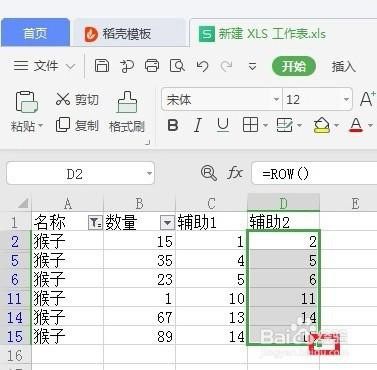
Task: Toggle underline formatting
Action: pos(223,125)
